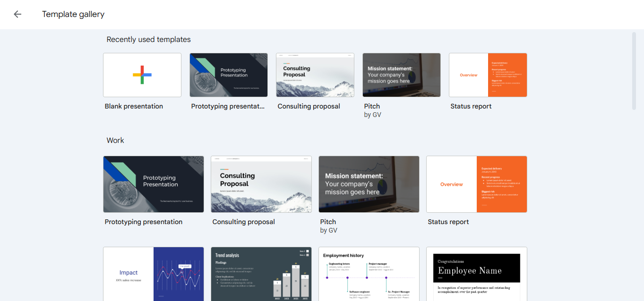This screenshot has height=301, width=644.
Task: Click the truncated Prototyping presentat... label
Action: (228, 106)
